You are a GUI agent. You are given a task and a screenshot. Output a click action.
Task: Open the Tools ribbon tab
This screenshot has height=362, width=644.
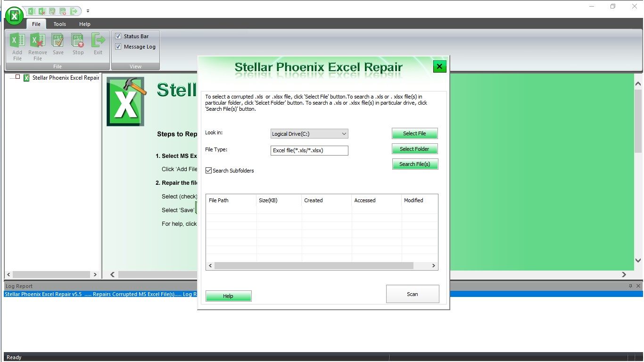[60, 24]
